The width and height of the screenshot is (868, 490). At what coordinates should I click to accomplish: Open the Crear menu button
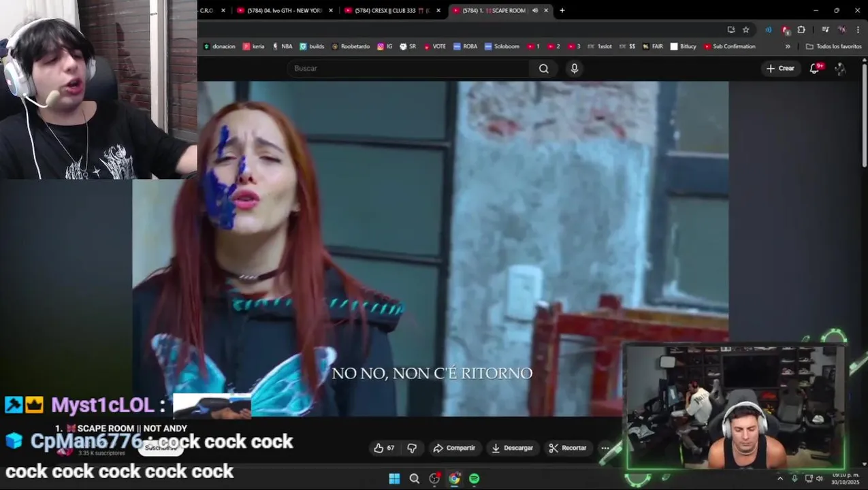coord(780,68)
